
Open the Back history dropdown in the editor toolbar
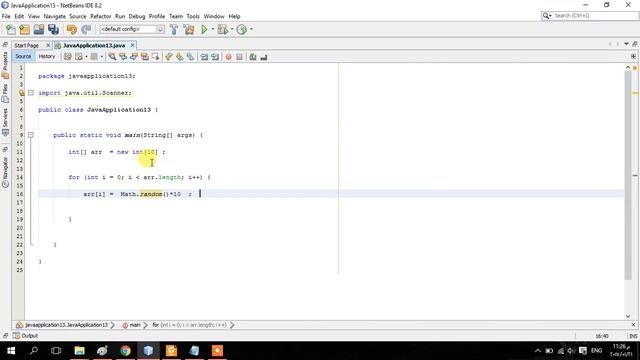pos(87,57)
